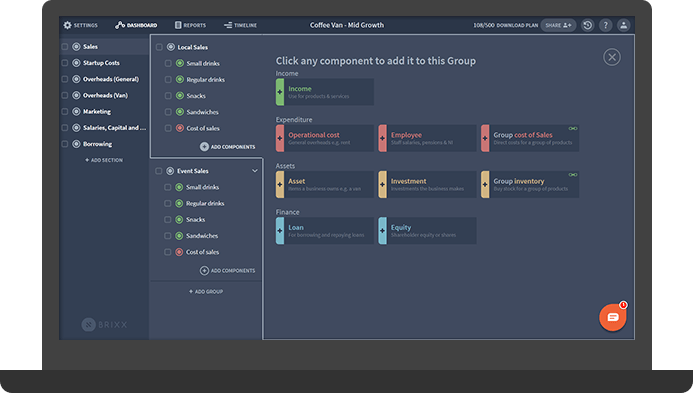Switch to the Reports tab
The height and width of the screenshot is (393, 693).
[190, 25]
